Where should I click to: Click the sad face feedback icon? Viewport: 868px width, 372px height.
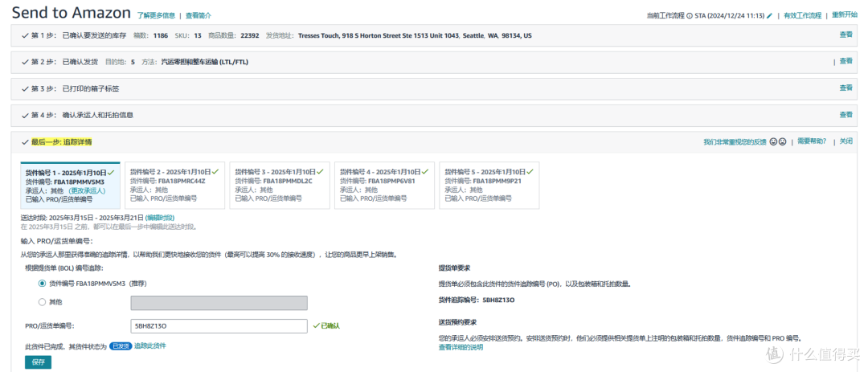point(782,141)
